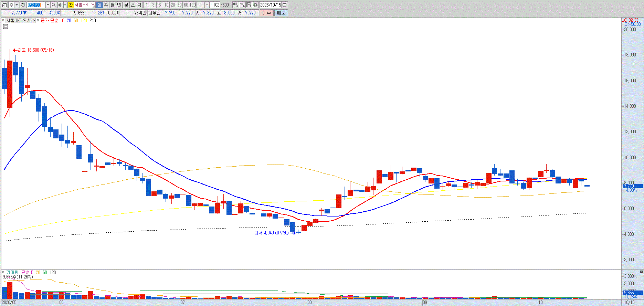Viewport: 644px width, 306px height.
Task: Select minute 분 chart period
Action: click(126, 5)
